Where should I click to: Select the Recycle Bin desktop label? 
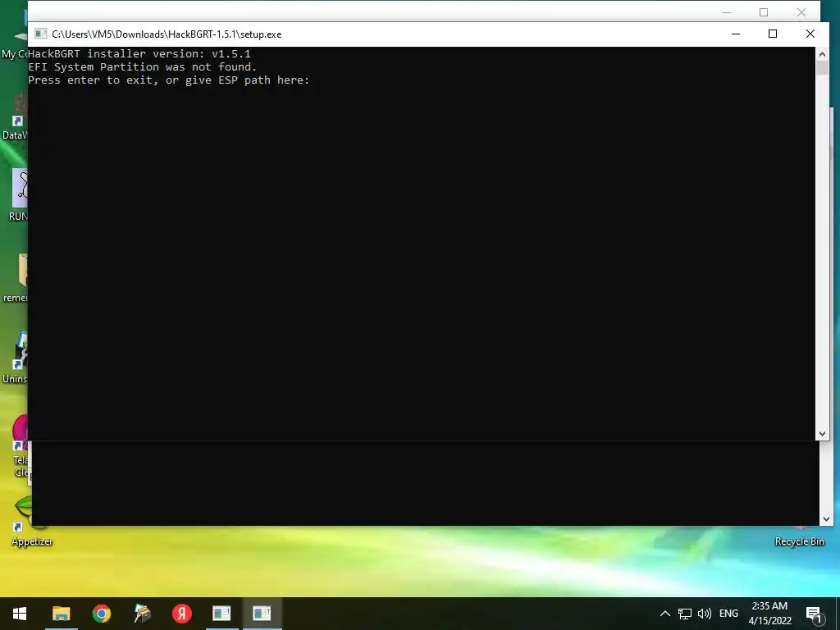(799, 541)
